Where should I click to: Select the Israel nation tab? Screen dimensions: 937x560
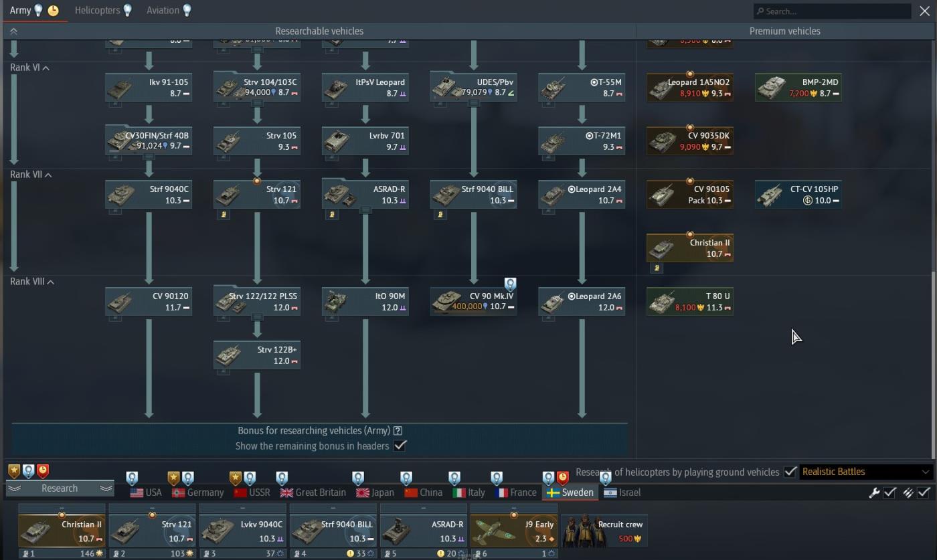coord(622,492)
